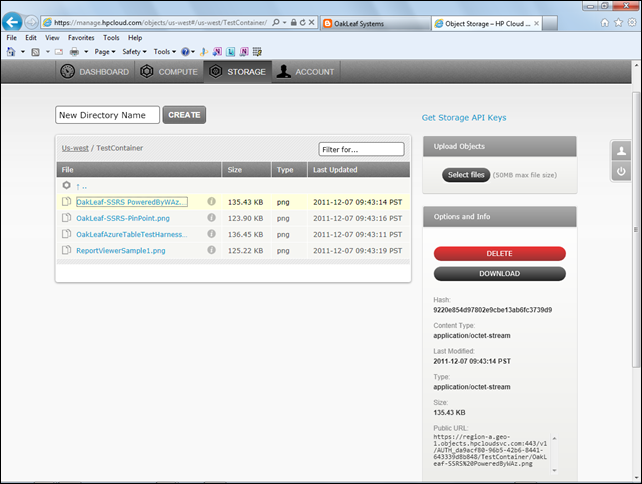Open the Compute section

pos(169,72)
